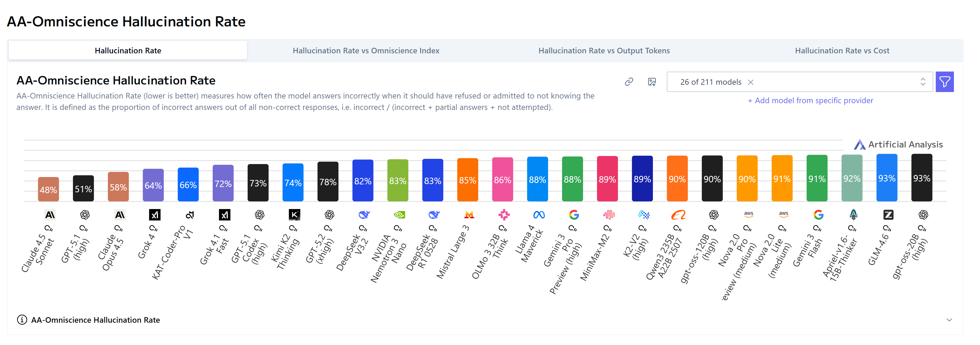Screen dimensions: 980x345
Task: Select the Hallucination Rate vs Output Tokens tab
Action: [x=604, y=51]
